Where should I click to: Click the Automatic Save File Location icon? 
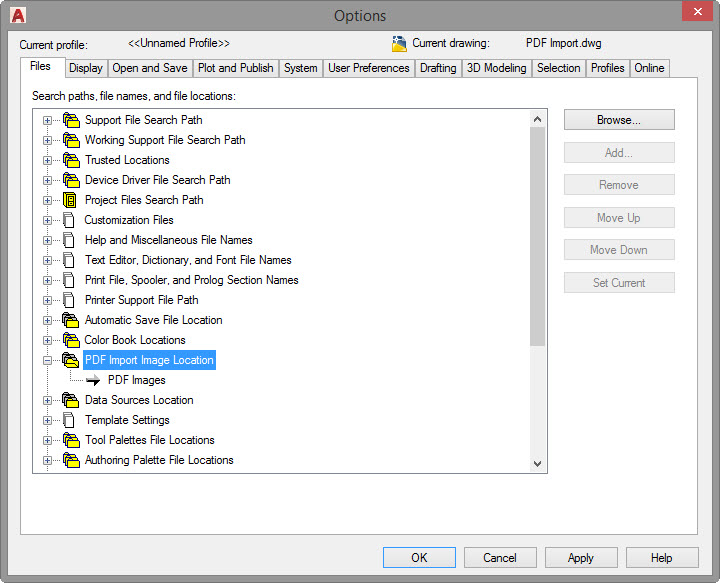click(x=70, y=320)
